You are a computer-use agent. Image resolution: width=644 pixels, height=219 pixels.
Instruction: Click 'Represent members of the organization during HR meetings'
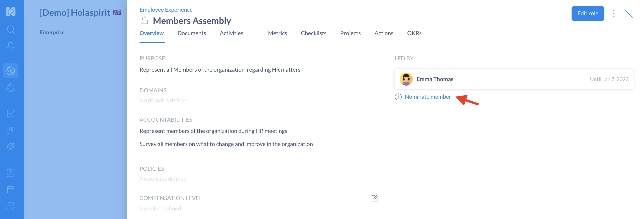(213, 131)
